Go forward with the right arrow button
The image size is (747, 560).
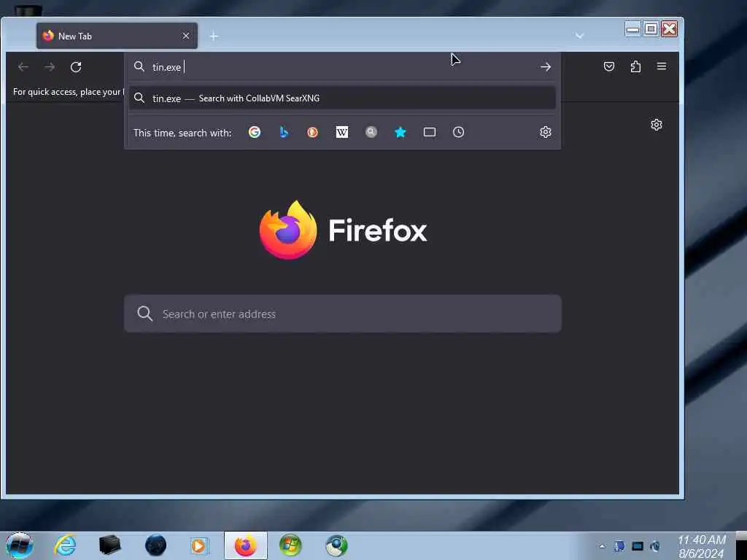[50, 66]
